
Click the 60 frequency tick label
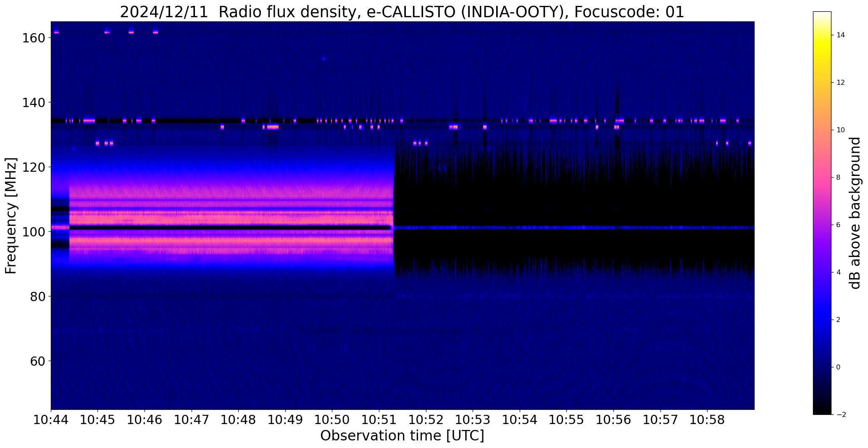point(37,361)
